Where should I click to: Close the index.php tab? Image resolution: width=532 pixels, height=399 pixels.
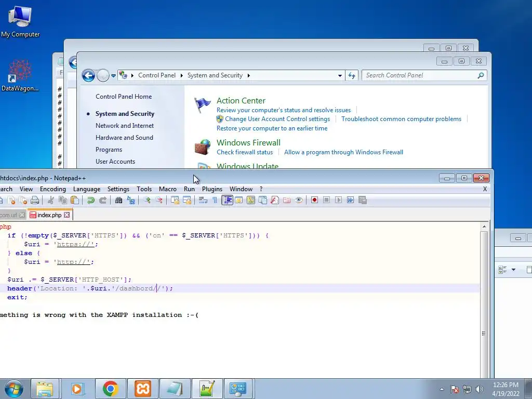coord(67,215)
